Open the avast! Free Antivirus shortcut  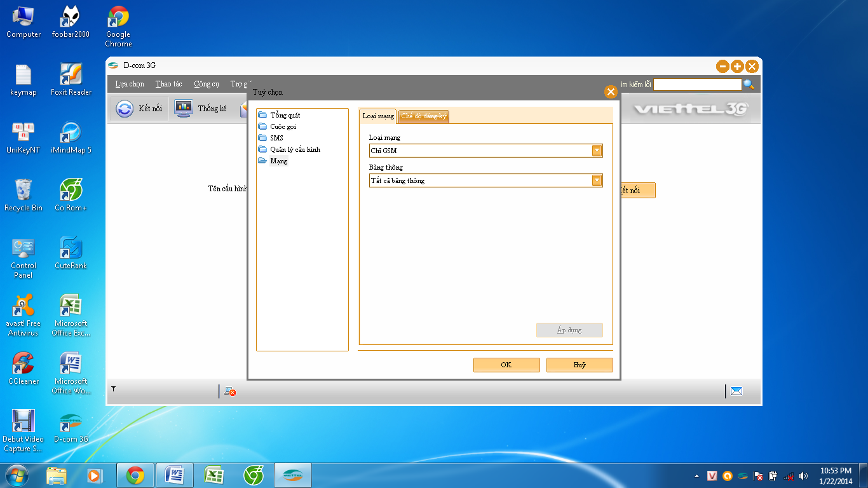pyautogui.click(x=24, y=316)
